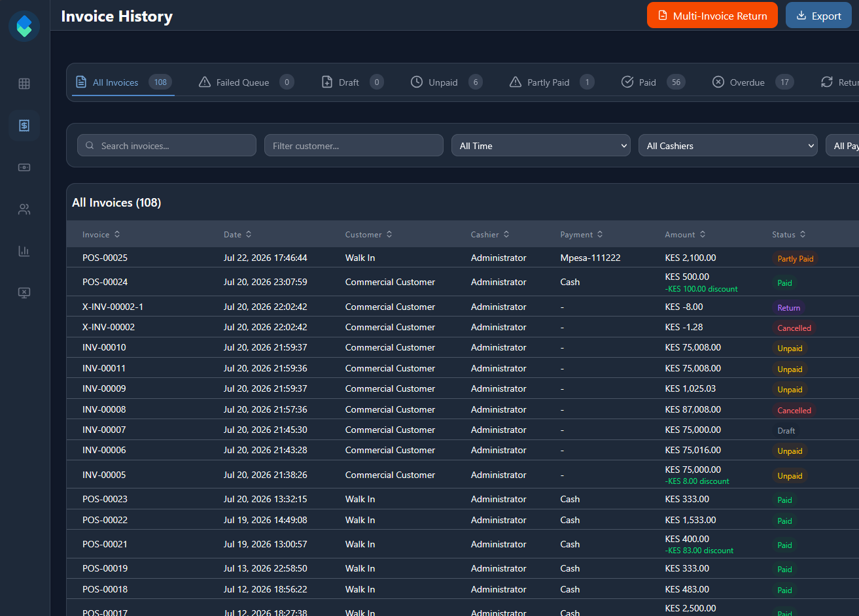Click invoice number INV-00011
Image resolution: width=859 pixels, height=616 pixels.
coord(104,368)
